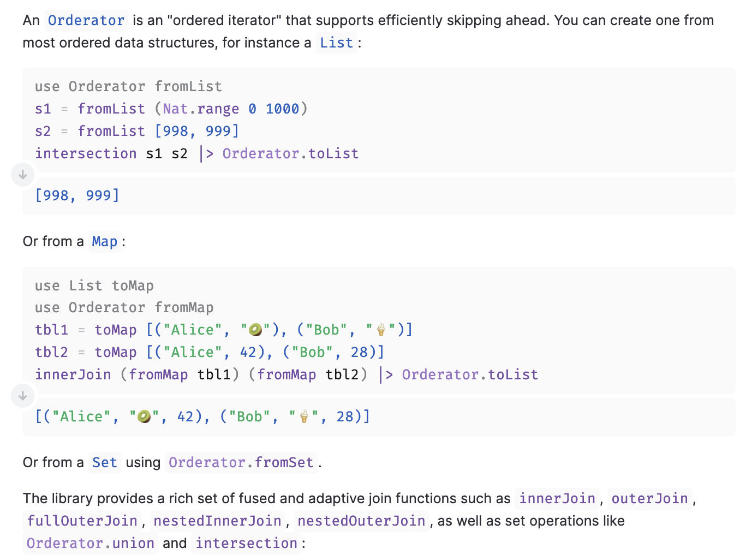Click intersection in the final paragraph
752x560 pixels.
[246, 544]
